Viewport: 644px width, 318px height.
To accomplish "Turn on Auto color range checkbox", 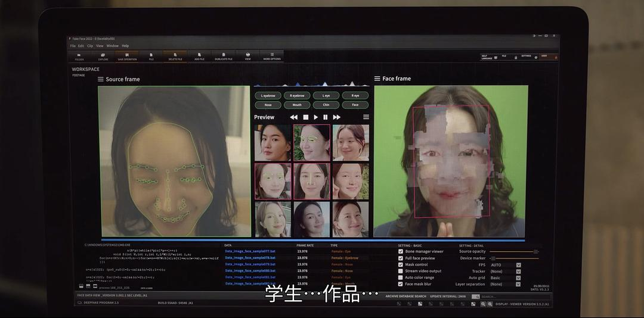I will pos(401,278).
